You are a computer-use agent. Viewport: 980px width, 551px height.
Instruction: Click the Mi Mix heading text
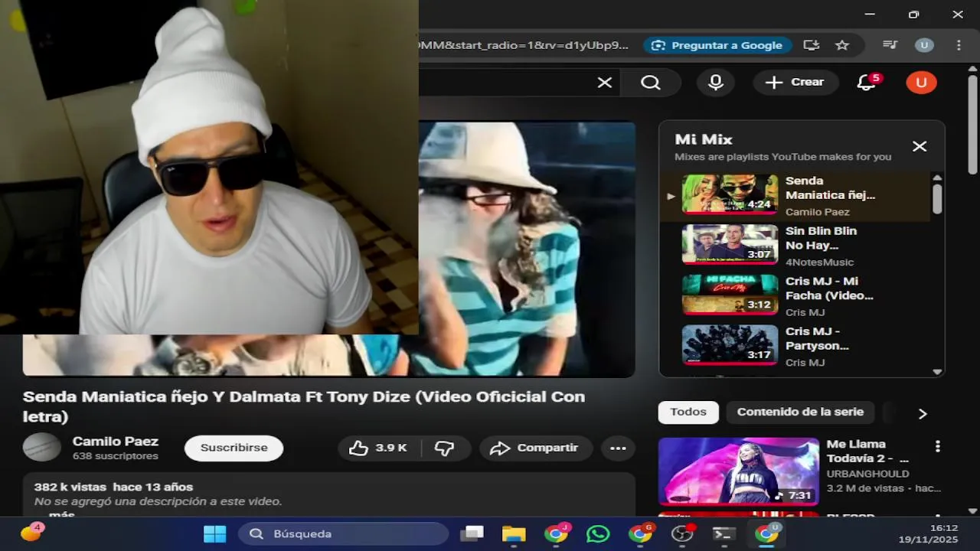(x=704, y=139)
